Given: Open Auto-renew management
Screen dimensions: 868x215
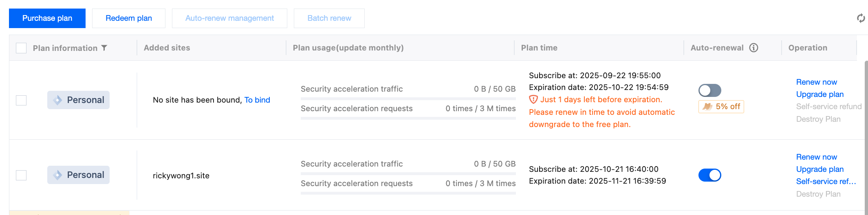Looking at the screenshot, I should [229, 18].
